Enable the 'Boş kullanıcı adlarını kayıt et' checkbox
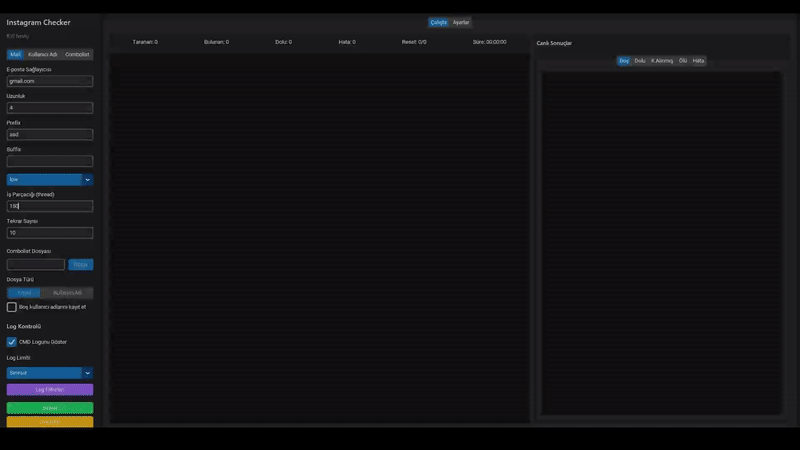Image resolution: width=800 pixels, height=450 pixels. pyautogui.click(x=12, y=307)
